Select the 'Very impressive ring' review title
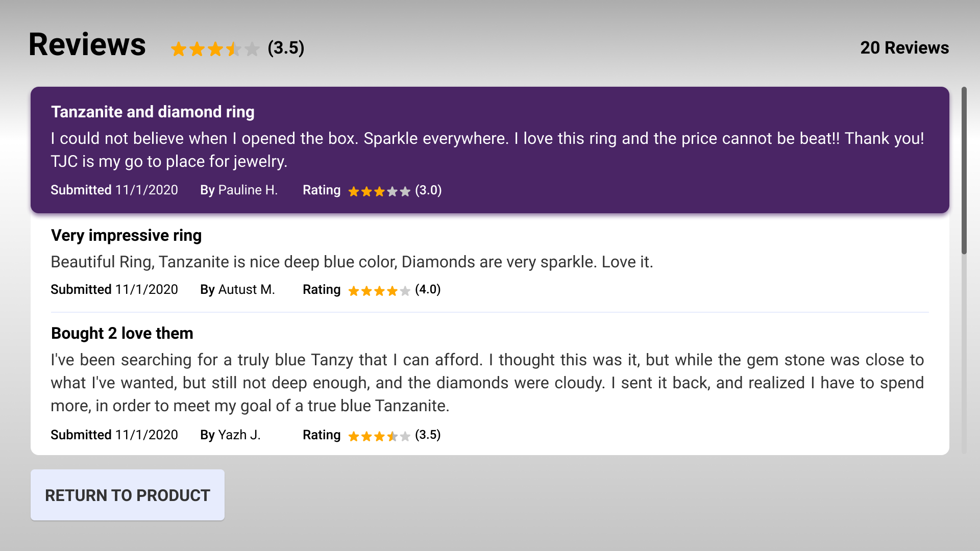Image resolution: width=980 pixels, height=551 pixels. tap(126, 235)
